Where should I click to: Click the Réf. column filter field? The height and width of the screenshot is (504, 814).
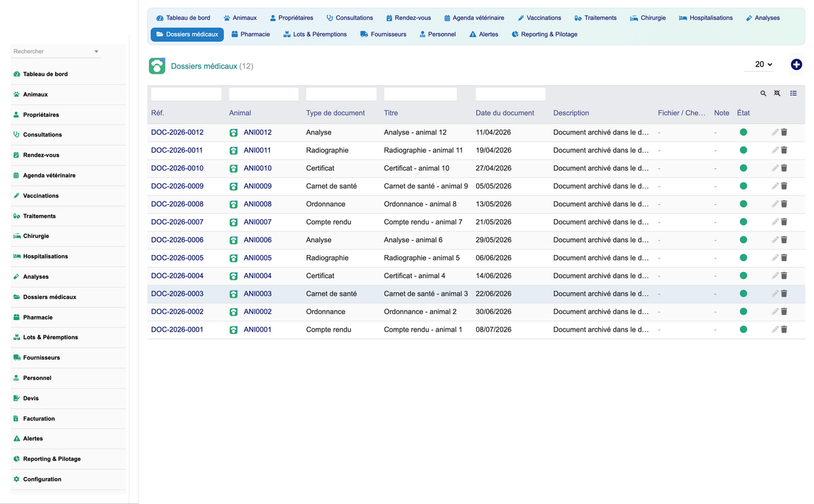coord(186,94)
